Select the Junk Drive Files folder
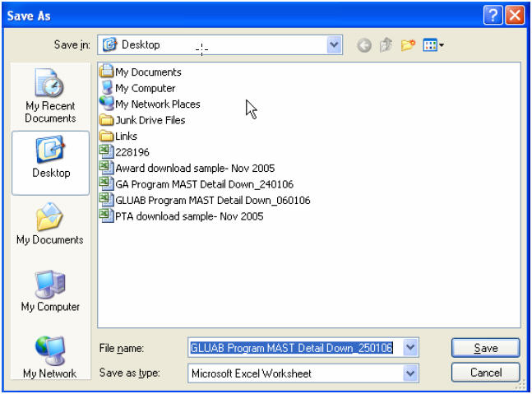The width and height of the screenshot is (532, 394). (x=150, y=120)
